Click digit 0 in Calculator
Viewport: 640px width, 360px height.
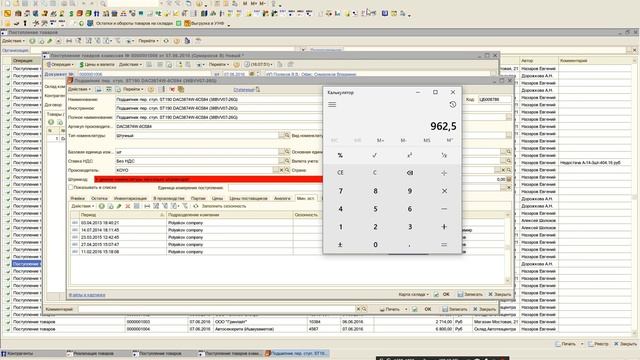[375, 244]
